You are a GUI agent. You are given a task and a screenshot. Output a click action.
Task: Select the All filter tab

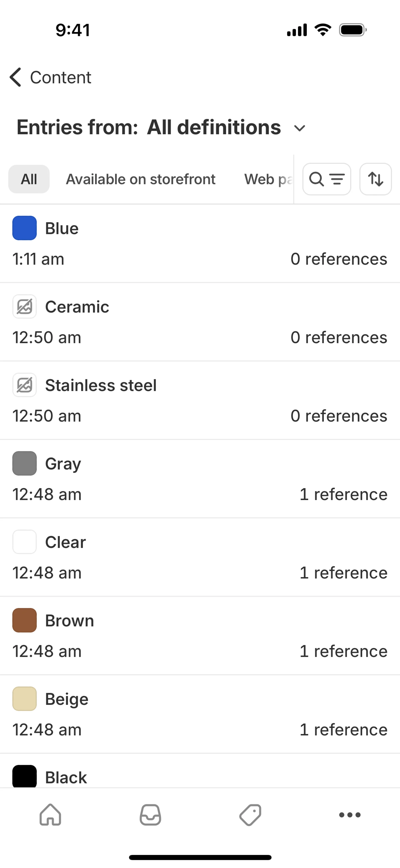coord(29,179)
